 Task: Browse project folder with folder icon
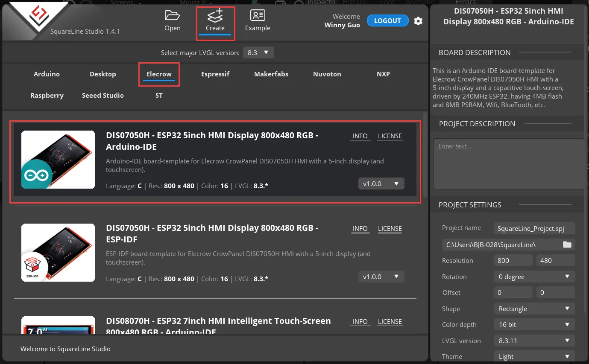point(567,245)
